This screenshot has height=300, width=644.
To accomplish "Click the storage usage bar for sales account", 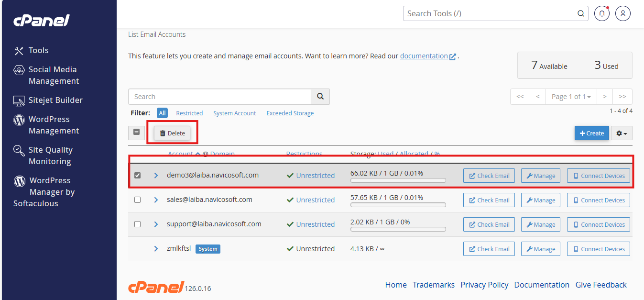I will click(x=398, y=205).
